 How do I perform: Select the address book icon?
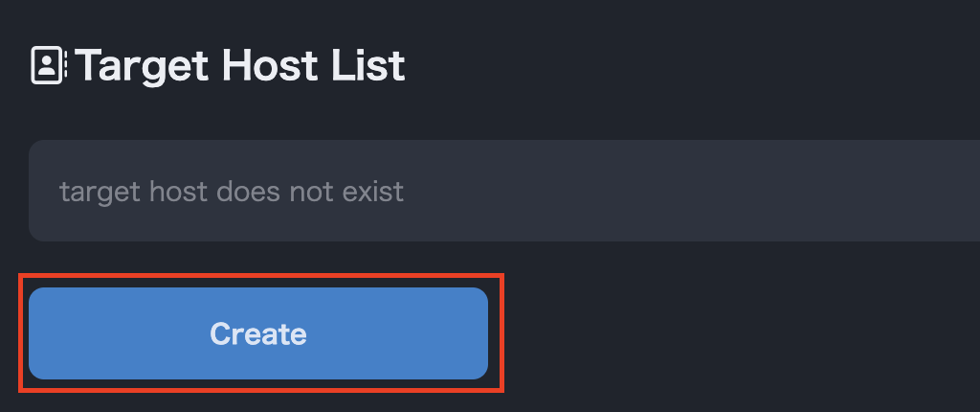48,65
